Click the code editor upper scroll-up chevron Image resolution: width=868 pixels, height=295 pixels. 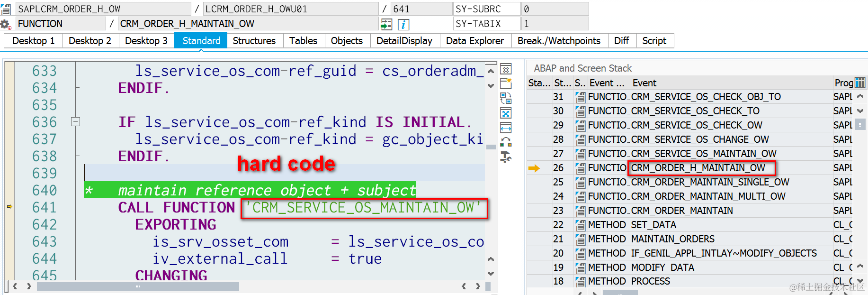click(491, 72)
